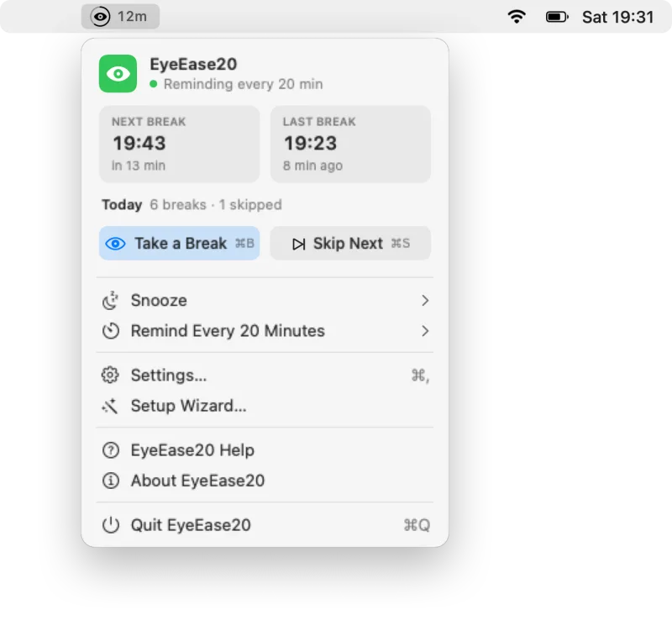Click the 'in 13 min' text

click(139, 166)
